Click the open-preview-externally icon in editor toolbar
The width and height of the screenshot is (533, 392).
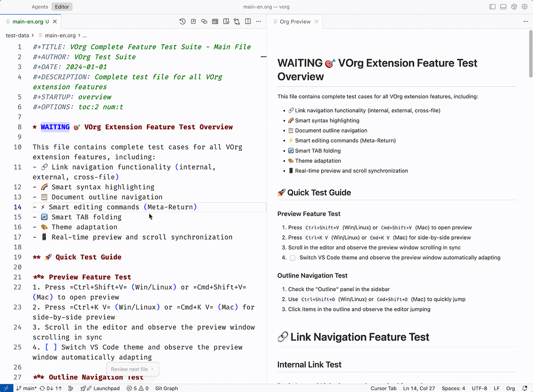pos(194,21)
